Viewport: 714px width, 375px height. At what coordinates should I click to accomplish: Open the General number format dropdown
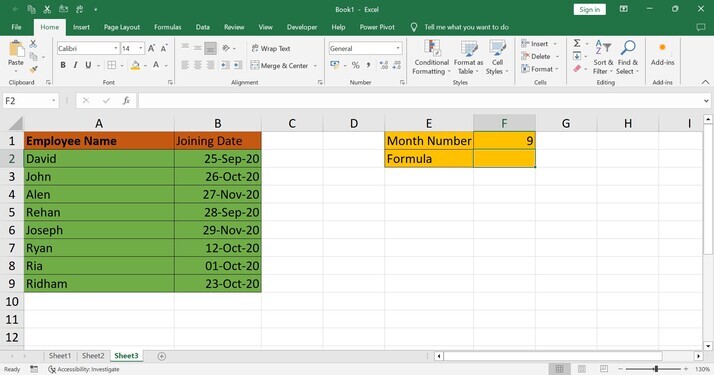pyautogui.click(x=398, y=48)
